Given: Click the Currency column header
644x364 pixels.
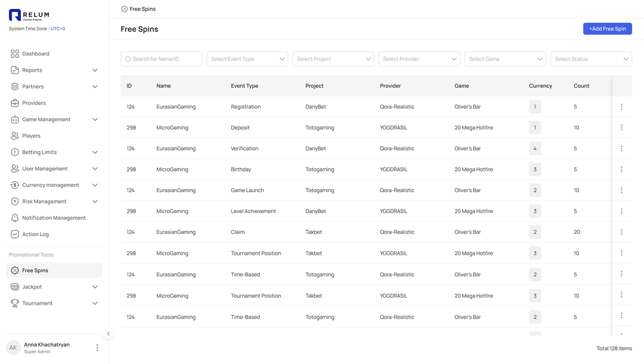Looking at the screenshot, I should (x=540, y=86).
